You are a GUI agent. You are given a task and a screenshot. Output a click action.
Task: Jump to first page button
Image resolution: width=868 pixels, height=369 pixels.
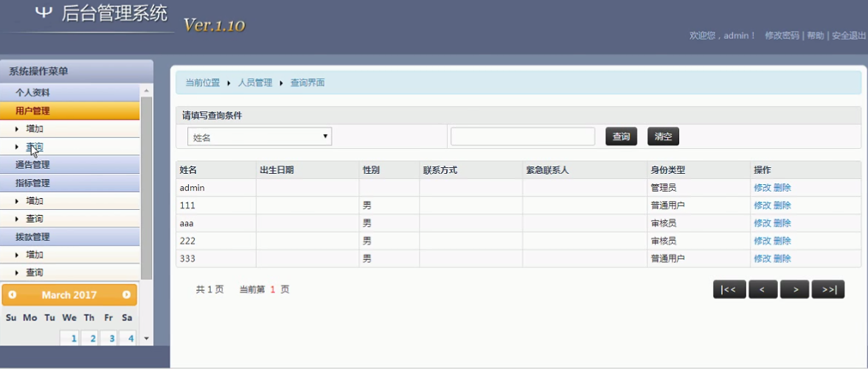(x=729, y=289)
